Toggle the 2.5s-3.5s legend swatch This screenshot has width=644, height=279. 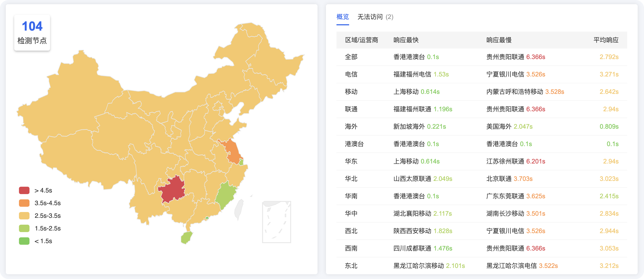tap(24, 216)
